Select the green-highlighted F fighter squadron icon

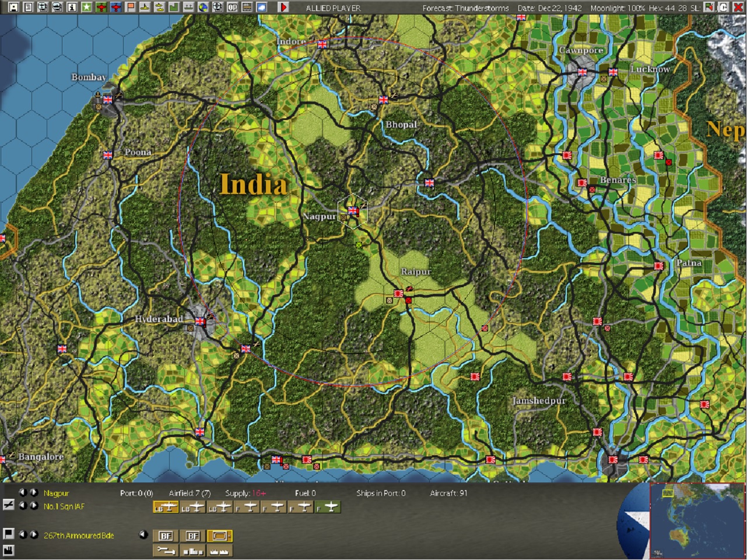pyautogui.click(x=327, y=507)
